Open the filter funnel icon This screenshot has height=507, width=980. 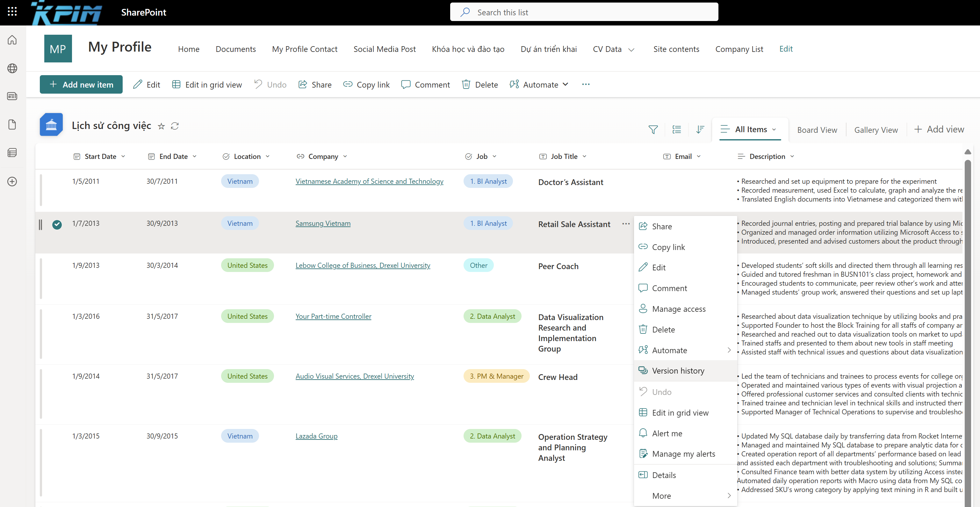click(x=653, y=130)
